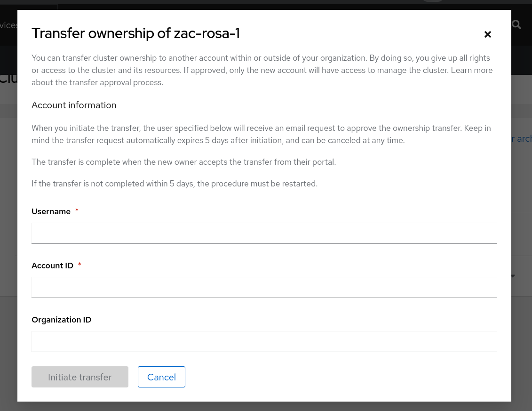
Task: Click the Organization ID field label
Action: coord(61,320)
